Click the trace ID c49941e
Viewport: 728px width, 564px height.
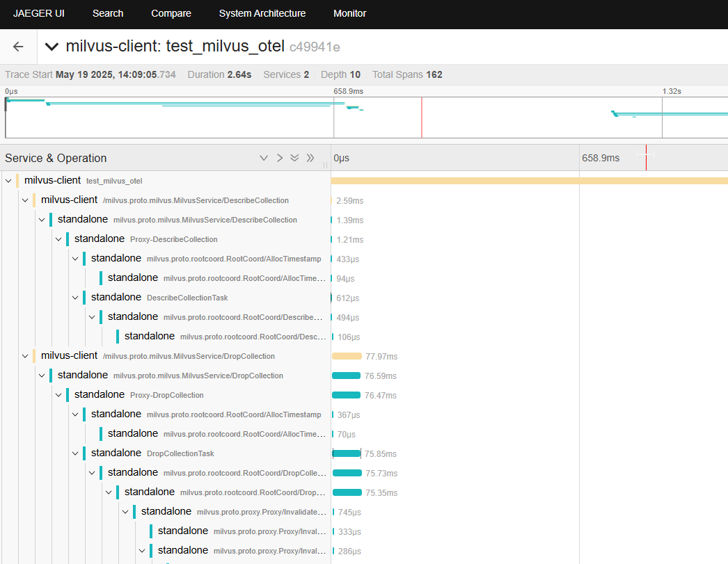click(315, 47)
